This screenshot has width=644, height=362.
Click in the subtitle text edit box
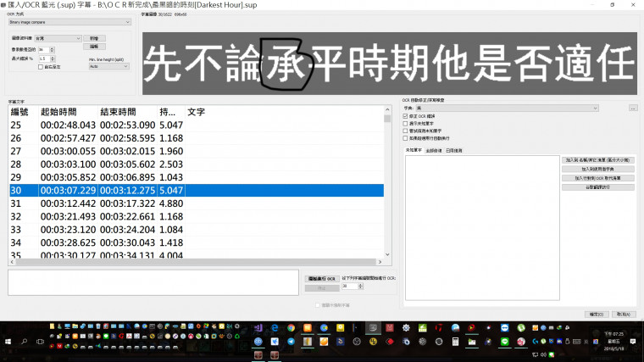point(153,282)
